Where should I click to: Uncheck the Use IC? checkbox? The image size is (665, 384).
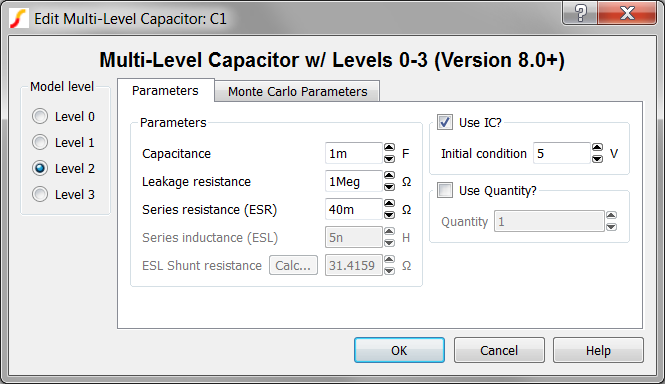click(x=445, y=122)
